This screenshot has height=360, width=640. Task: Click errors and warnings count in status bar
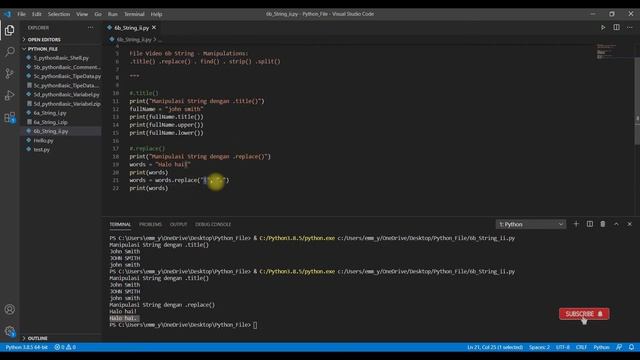(65, 347)
